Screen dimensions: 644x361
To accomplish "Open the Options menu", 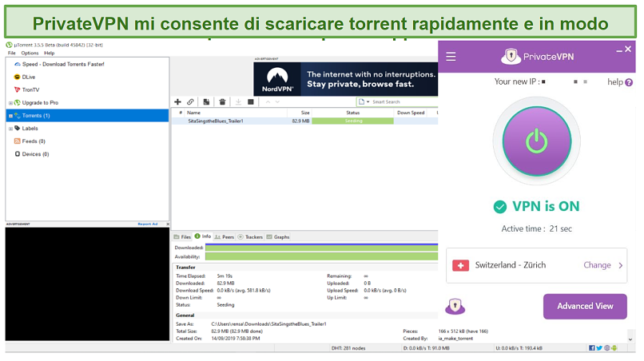I will tap(30, 53).
